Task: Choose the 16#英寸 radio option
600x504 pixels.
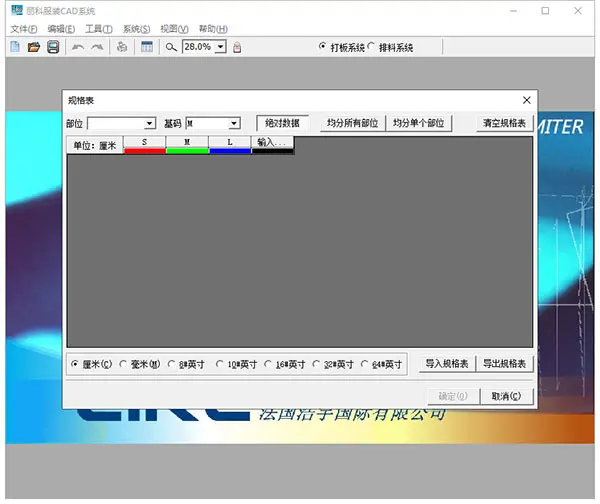Action: click(x=268, y=365)
